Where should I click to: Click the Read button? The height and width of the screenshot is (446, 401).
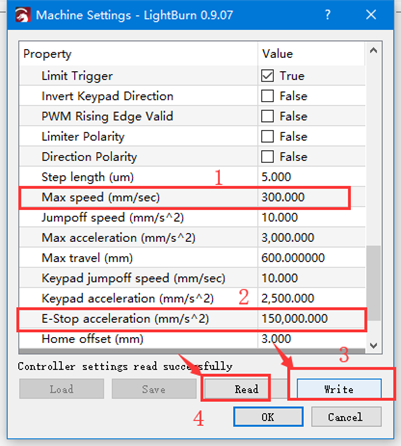click(246, 389)
